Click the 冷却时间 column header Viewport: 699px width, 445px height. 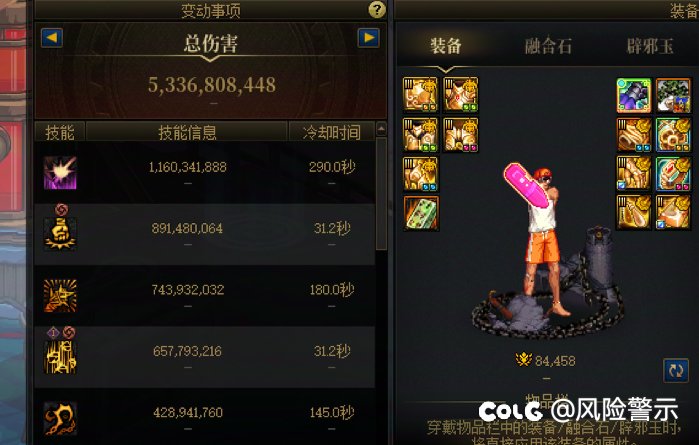(x=331, y=132)
